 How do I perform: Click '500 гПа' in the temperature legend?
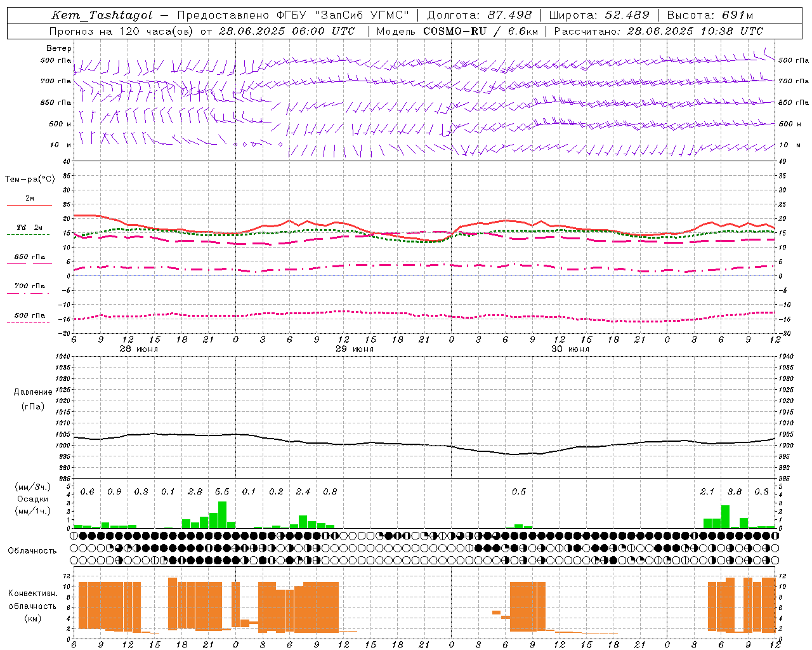coord(30,315)
